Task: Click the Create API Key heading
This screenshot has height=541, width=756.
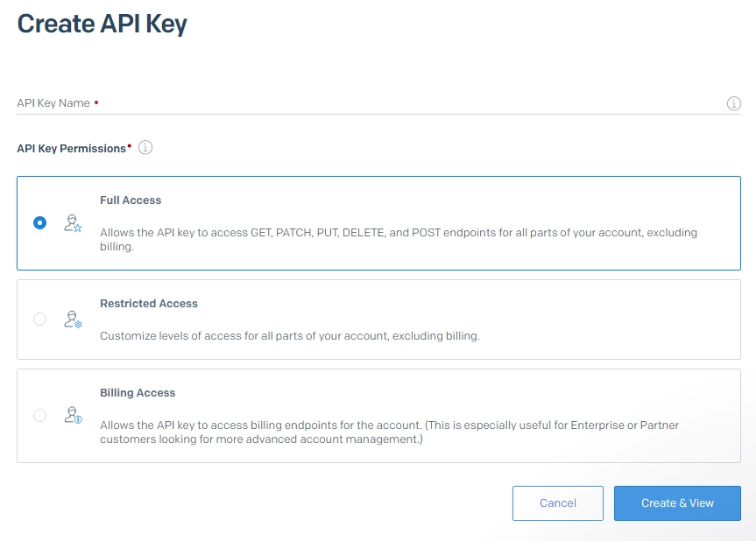Action: pyautogui.click(x=102, y=24)
